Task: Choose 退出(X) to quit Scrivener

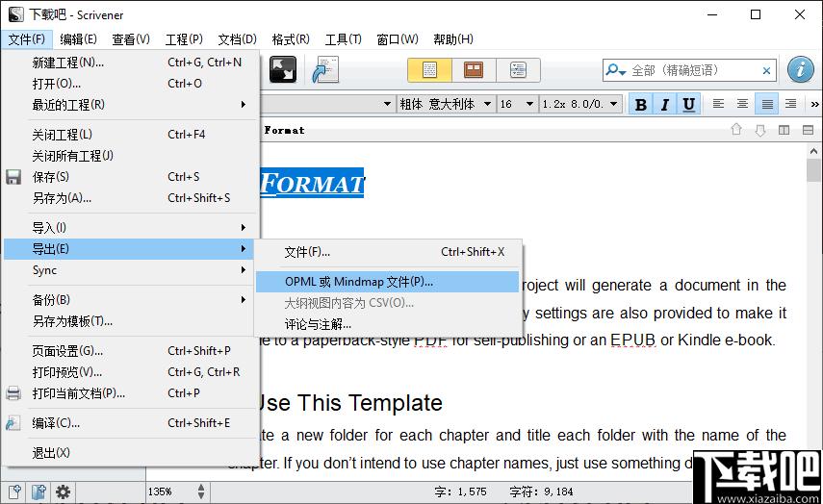Action: tap(131, 453)
